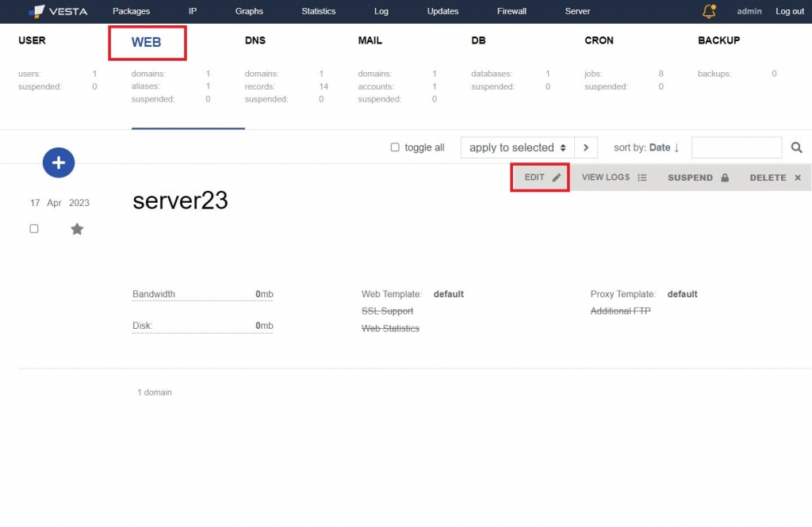
Task: Click the Vesta logo
Action: pyautogui.click(x=57, y=11)
